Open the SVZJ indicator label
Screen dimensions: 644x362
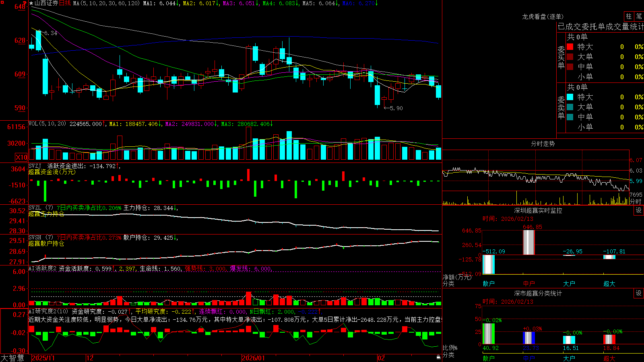point(35,166)
